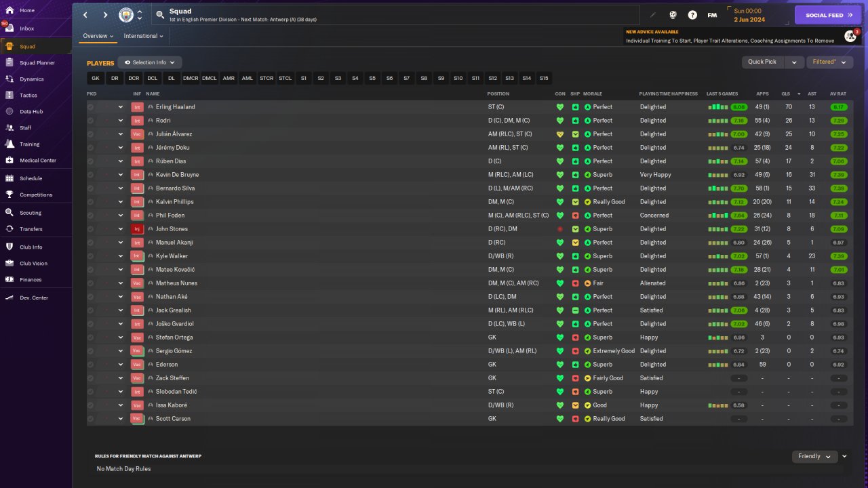Tick the pick checkbox for Julián Álvarez
868x488 pixels.
pos(91,134)
